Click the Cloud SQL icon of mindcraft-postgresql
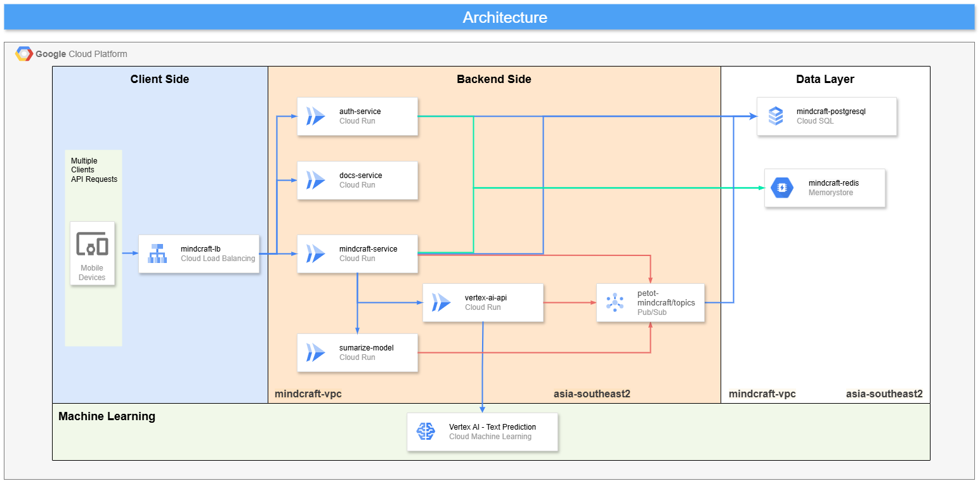 775,116
